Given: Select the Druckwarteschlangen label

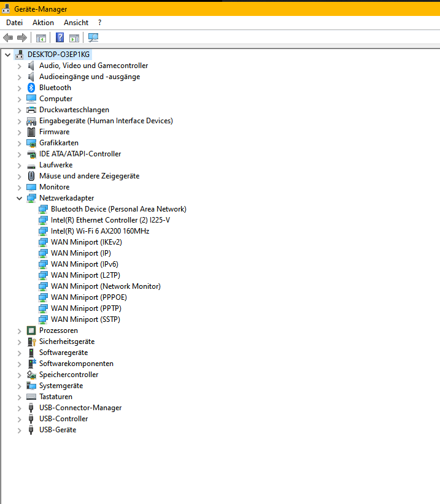Looking at the screenshot, I should [x=74, y=110].
